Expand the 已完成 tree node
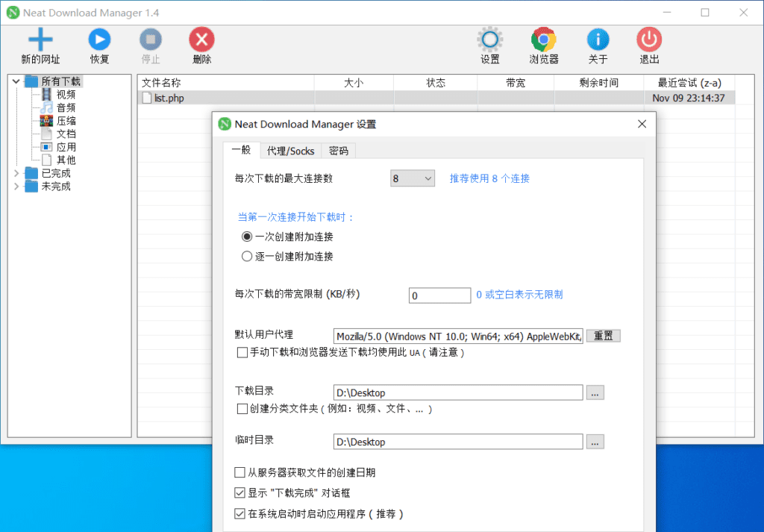Image resolution: width=764 pixels, height=532 pixels. [16, 173]
